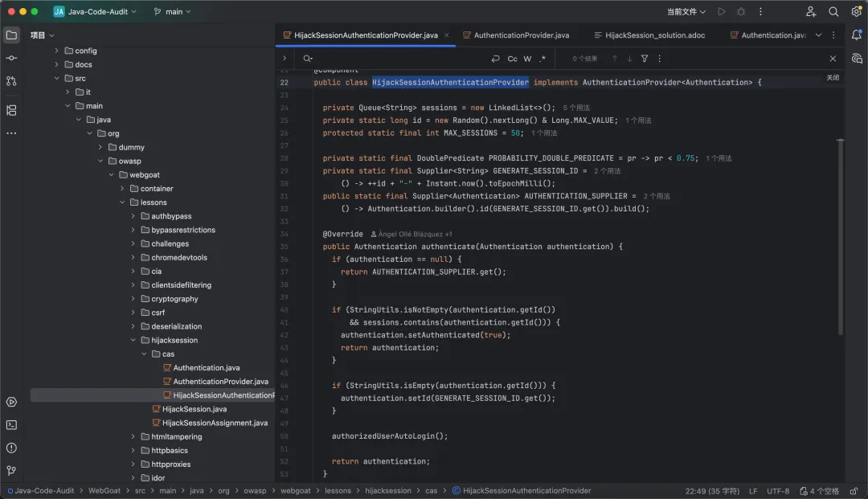Click into the find text input field

coord(399,59)
